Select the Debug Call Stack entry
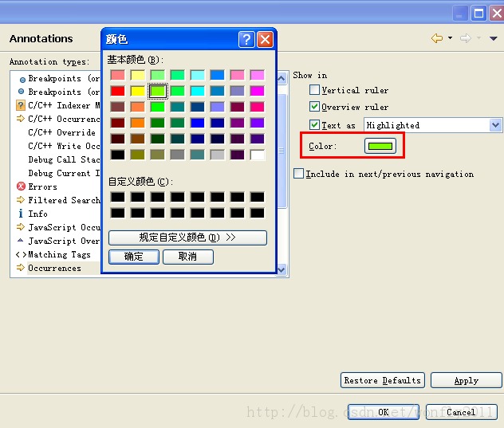 click(x=64, y=159)
